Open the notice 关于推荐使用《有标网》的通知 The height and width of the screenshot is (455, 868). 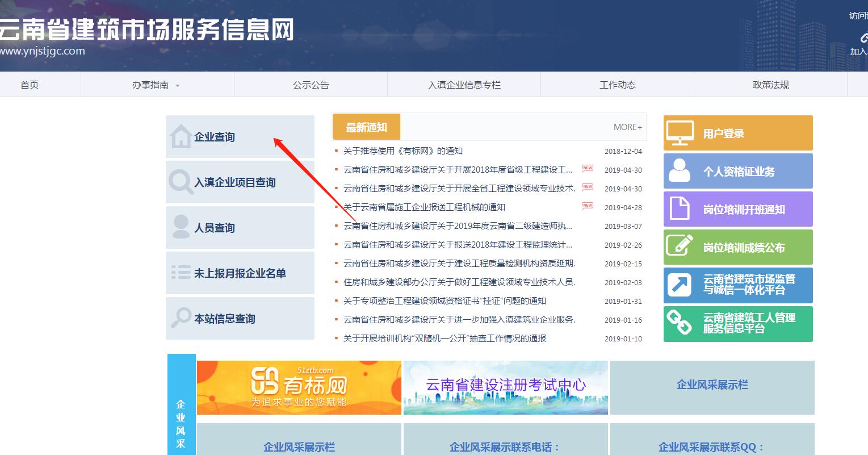(x=402, y=151)
